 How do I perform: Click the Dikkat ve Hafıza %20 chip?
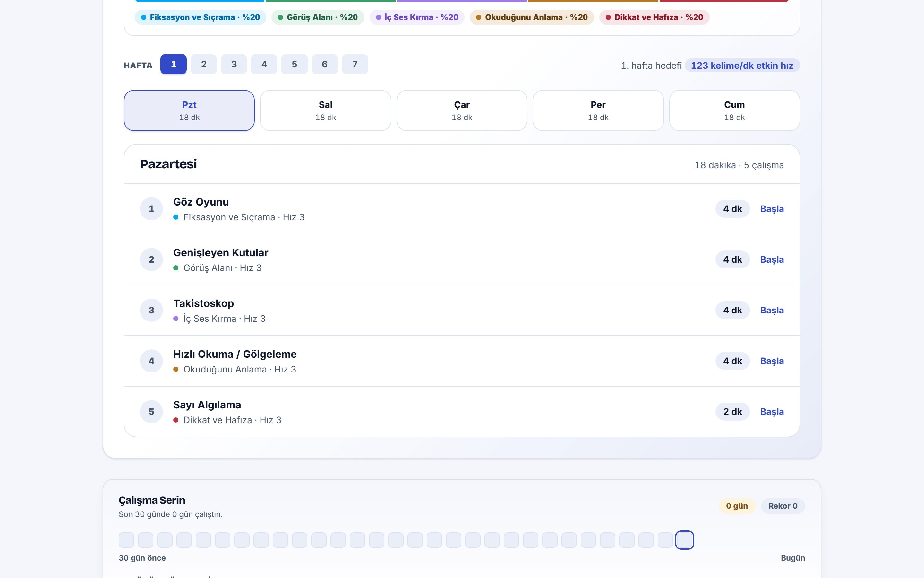coord(654,17)
